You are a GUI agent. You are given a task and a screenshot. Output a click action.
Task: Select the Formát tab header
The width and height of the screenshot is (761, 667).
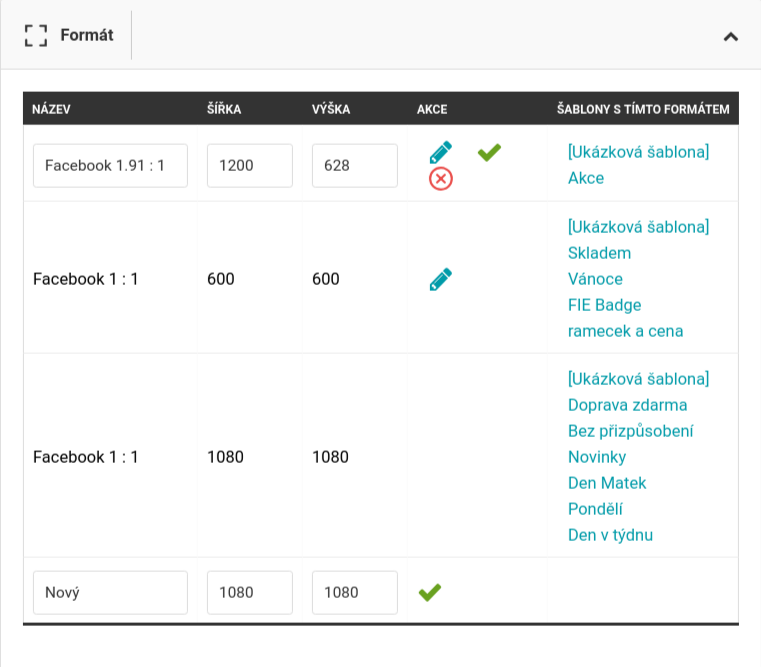click(69, 35)
